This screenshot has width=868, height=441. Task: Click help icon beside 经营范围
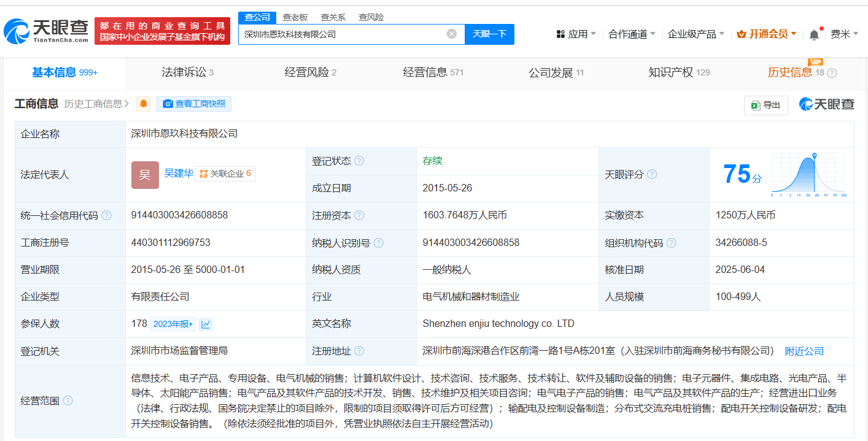coord(68,401)
